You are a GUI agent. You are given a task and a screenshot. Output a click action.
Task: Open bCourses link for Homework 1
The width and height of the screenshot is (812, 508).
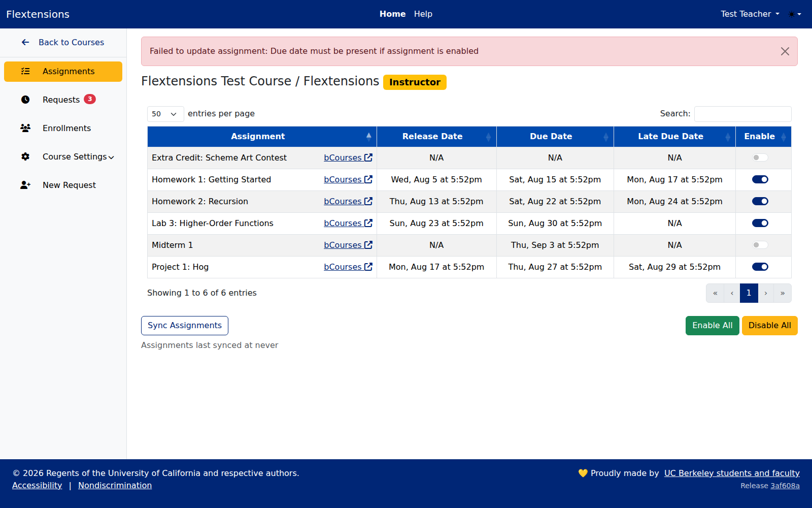coord(348,179)
